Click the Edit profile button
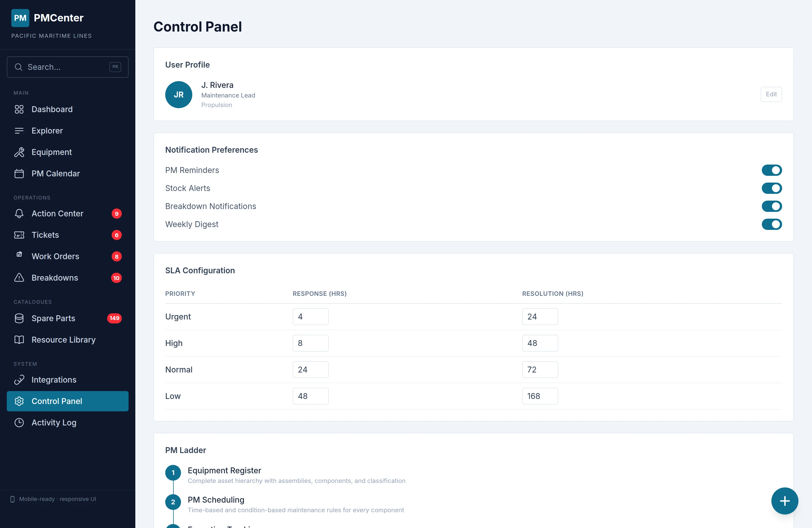Screen dimensions: 812x528 pyautogui.click(x=771, y=94)
